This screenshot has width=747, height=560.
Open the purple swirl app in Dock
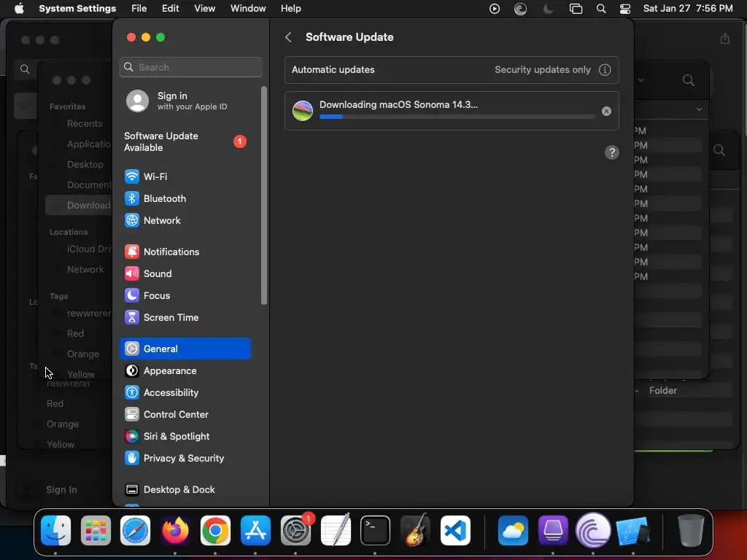click(593, 531)
